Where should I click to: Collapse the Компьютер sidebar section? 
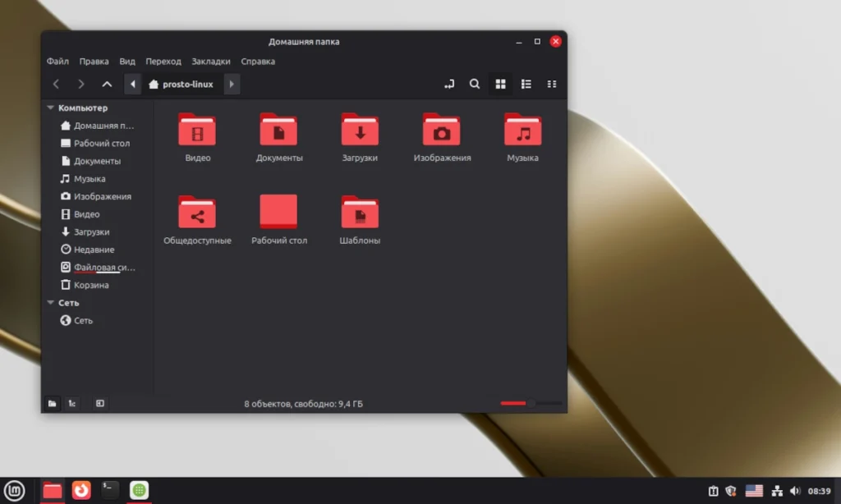coord(50,108)
